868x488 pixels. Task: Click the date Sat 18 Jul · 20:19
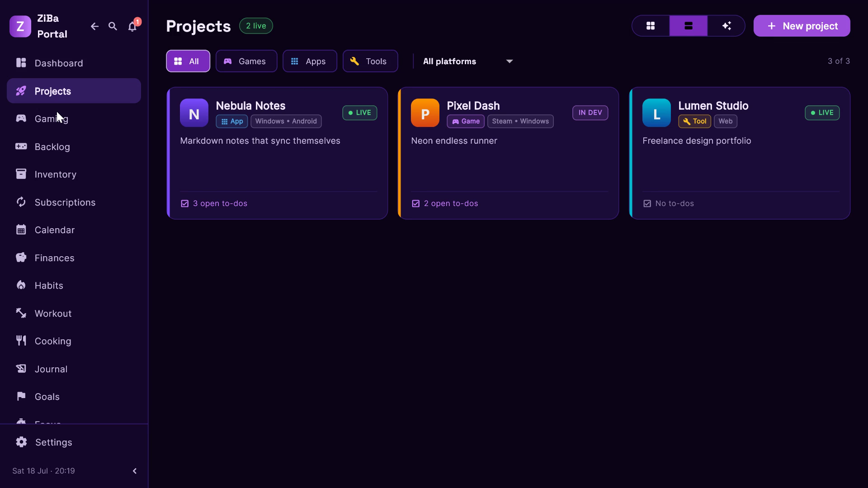pyautogui.click(x=43, y=471)
